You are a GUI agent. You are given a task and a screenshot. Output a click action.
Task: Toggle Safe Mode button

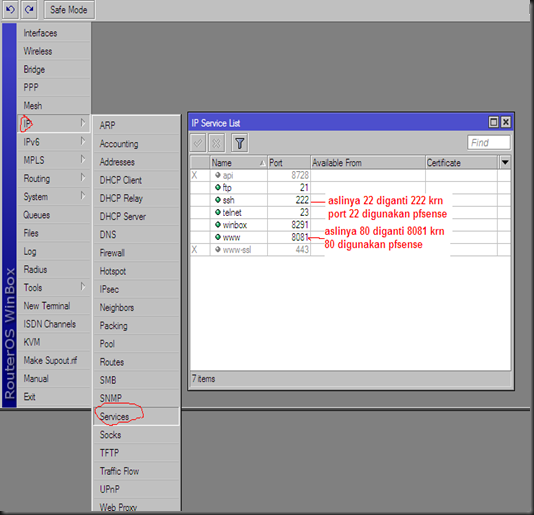tap(69, 10)
